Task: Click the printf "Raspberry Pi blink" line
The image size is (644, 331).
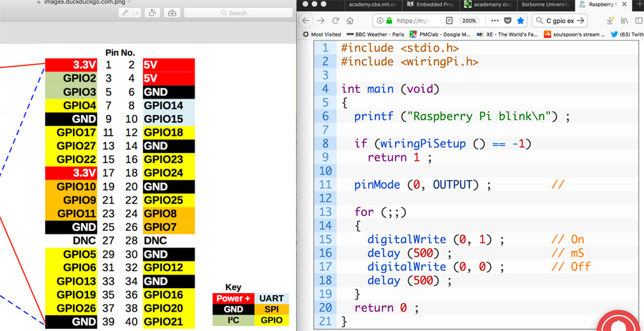Action: coord(462,117)
